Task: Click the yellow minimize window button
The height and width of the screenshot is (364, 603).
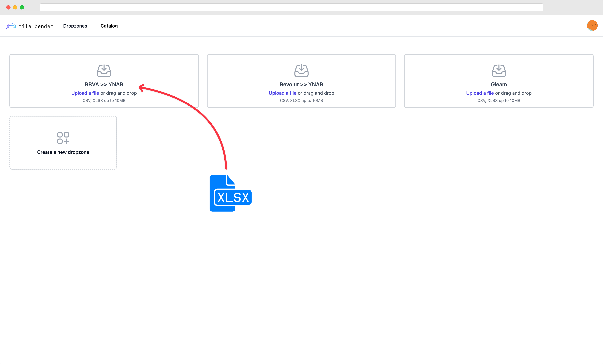Action: [x=15, y=7]
